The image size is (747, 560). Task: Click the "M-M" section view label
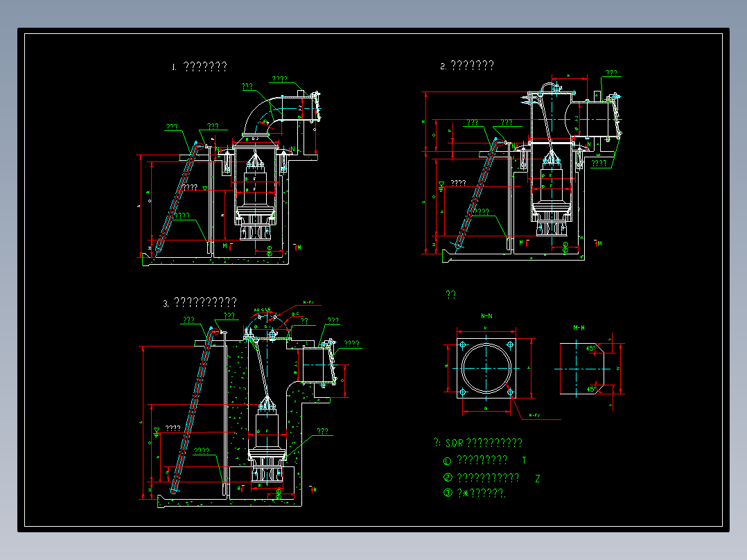(579, 328)
